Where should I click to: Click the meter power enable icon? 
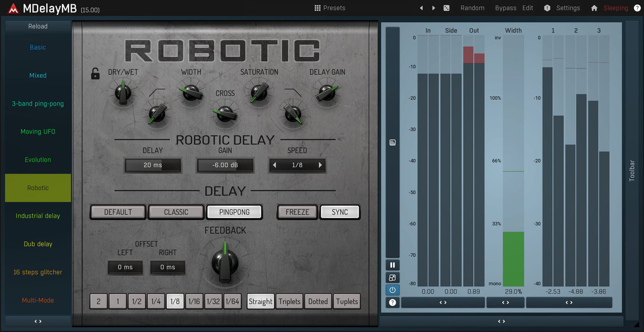[x=393, y=290]
